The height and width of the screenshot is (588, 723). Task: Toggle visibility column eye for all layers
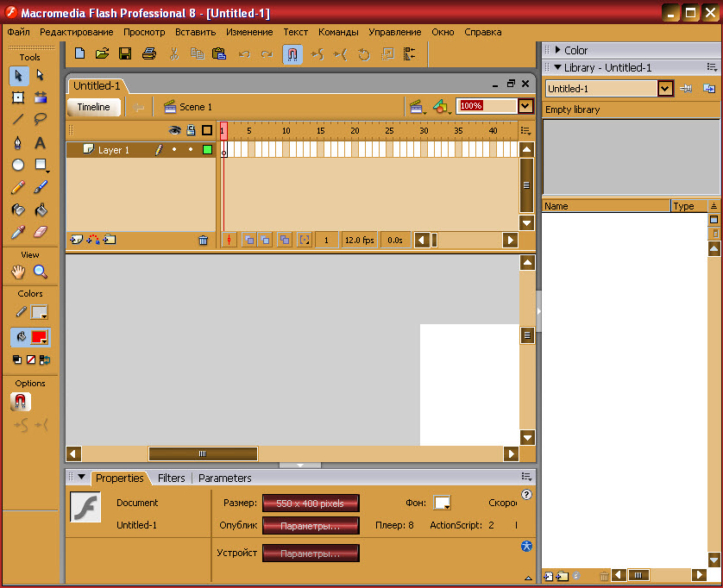point(174,130)
